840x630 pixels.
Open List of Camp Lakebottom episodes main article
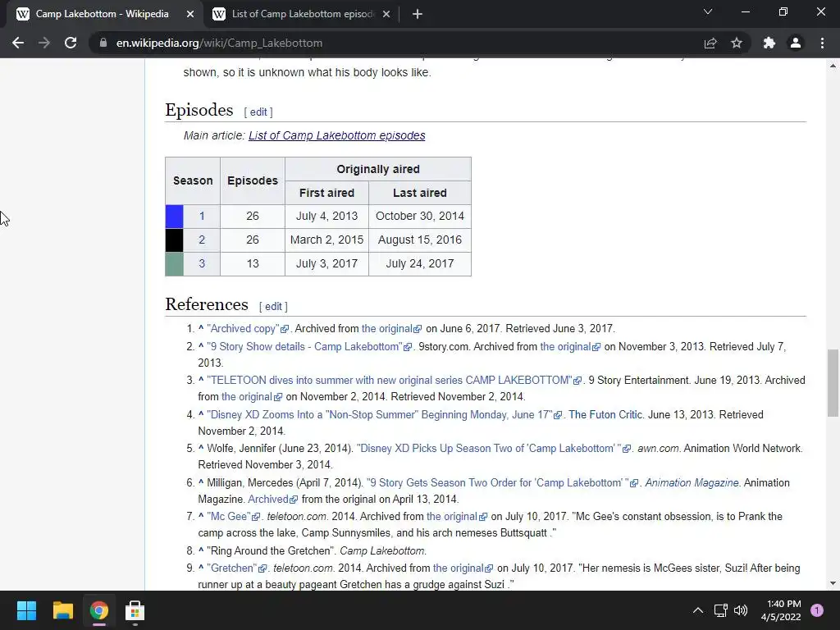(x=337, y=135)
